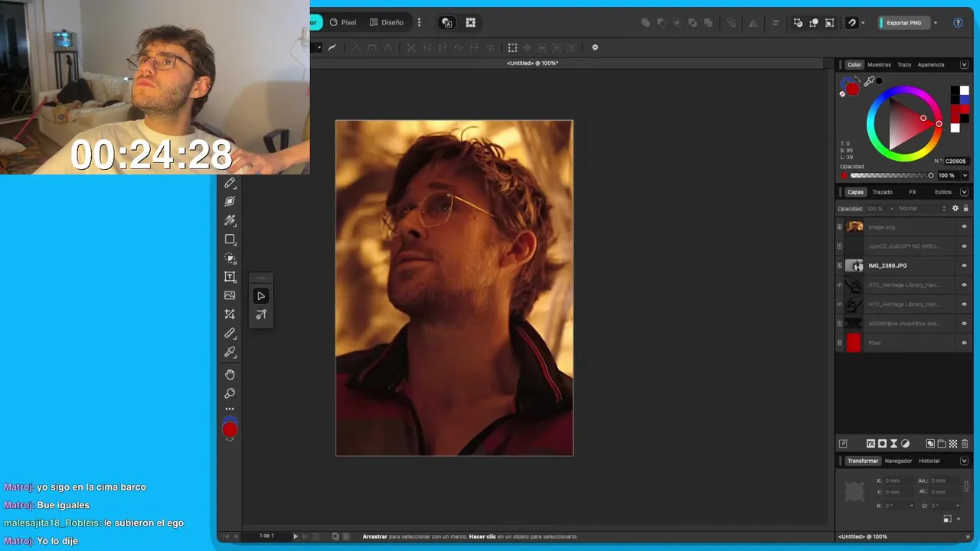Click the edit layer icon at layers footer
This screenshot has width=980, height=551.
tap(843, 444)
